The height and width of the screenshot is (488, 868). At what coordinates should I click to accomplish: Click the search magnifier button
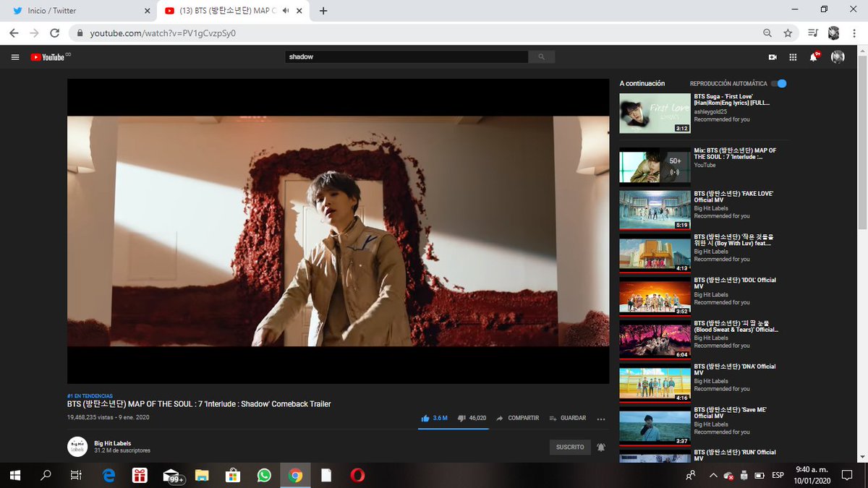[x=541, y=56]
